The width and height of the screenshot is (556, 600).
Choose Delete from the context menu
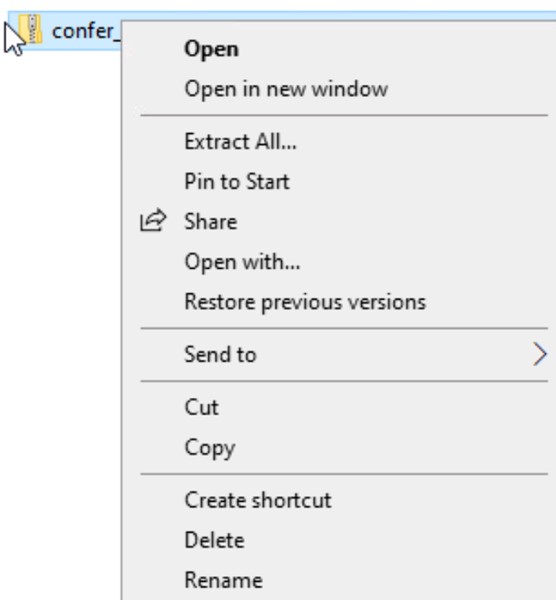214,540
